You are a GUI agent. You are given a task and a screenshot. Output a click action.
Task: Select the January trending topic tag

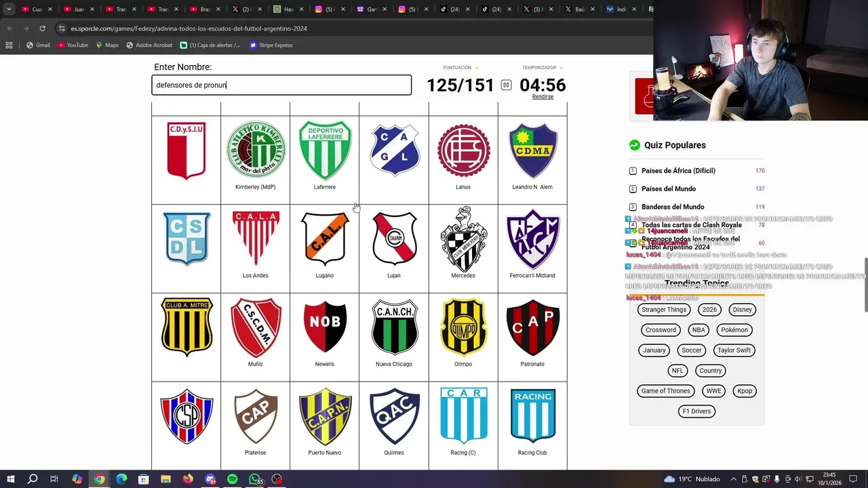(654, 350)
